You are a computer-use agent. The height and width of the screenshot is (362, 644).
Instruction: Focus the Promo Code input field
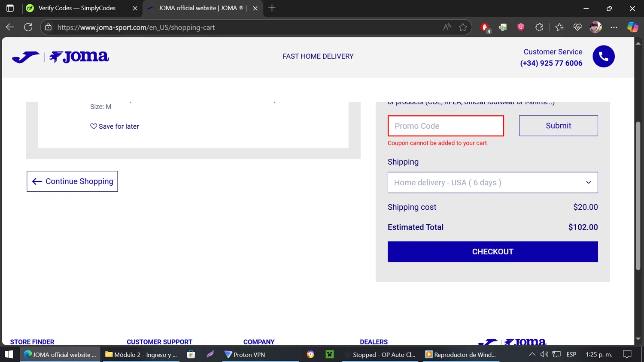(x=446, y=126)
